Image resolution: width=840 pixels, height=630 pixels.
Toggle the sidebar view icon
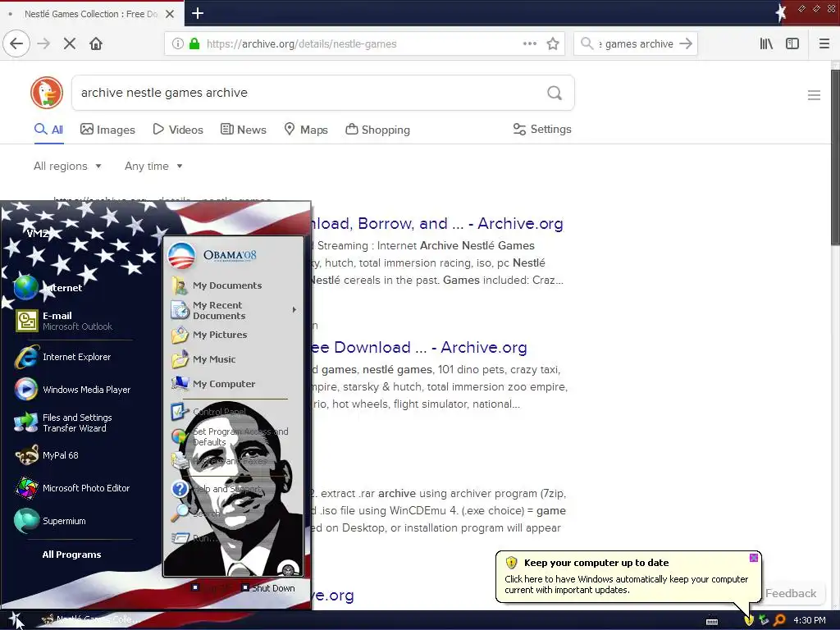click(x=792, y=44)
